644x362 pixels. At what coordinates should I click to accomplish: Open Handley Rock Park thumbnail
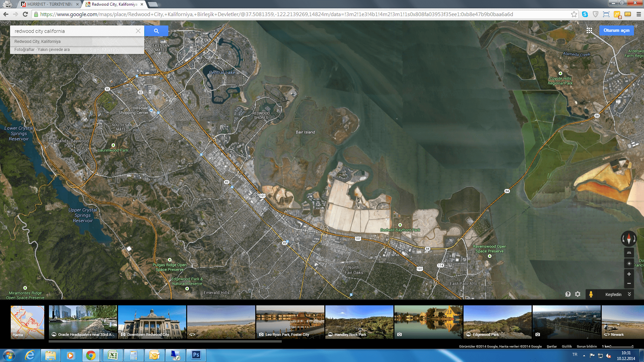[359, 322]
